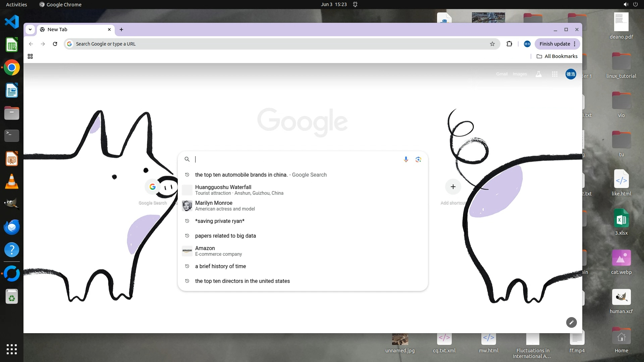Open Google Lens image search icon

(x=418, y=159)
